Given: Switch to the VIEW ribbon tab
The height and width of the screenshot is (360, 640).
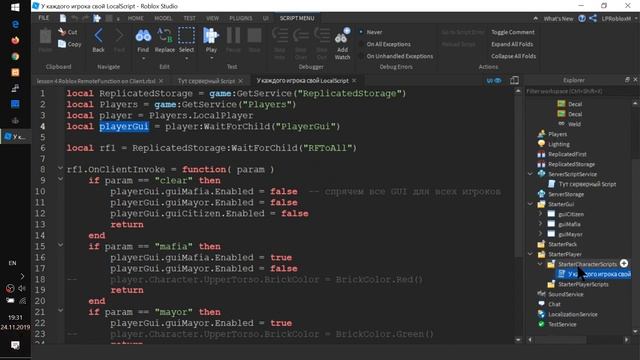Looking at the screenshot, I should tap(212, 18).
